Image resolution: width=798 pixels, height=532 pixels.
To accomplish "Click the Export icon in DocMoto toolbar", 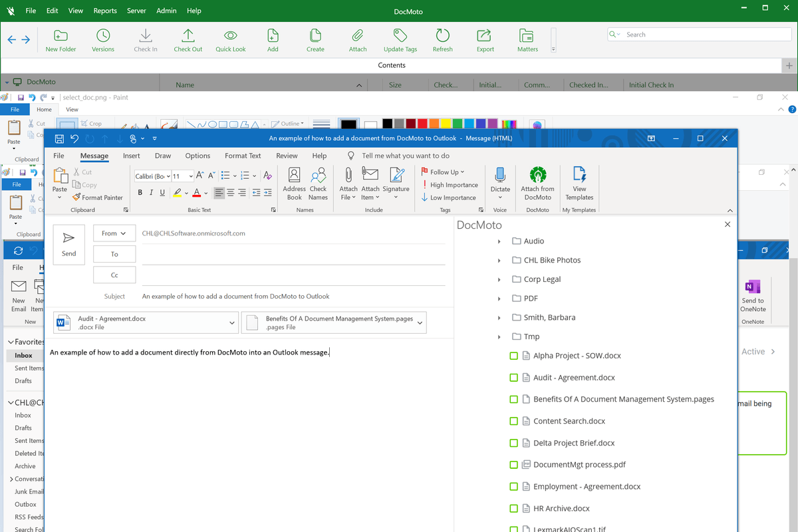I will tap(485, 36).
